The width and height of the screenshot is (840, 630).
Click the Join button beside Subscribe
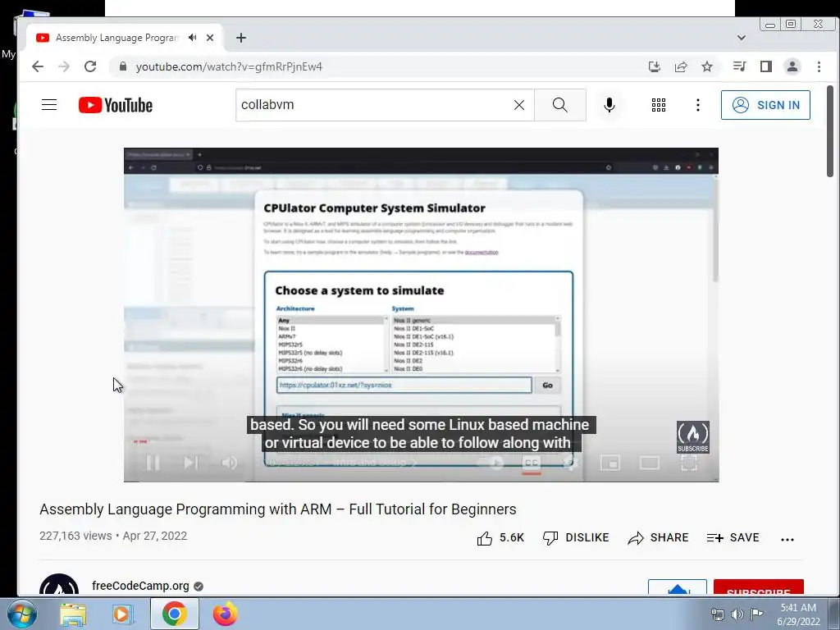[677, 587]
